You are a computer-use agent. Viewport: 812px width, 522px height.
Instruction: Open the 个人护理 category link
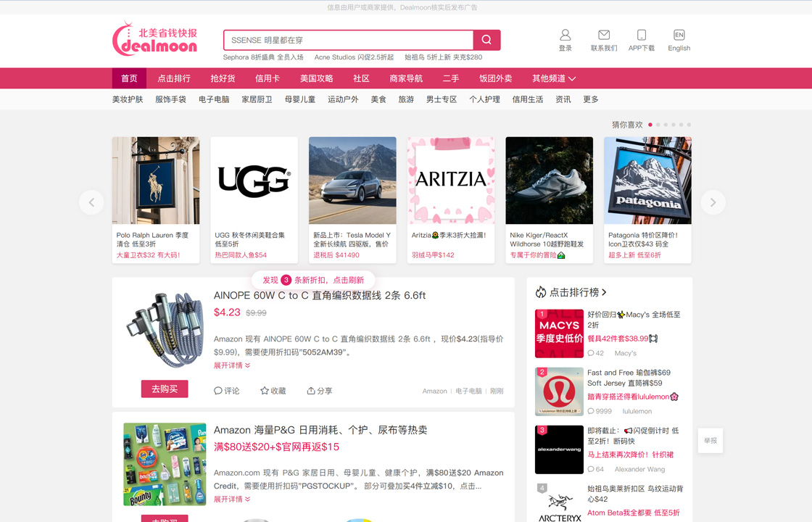485,99
